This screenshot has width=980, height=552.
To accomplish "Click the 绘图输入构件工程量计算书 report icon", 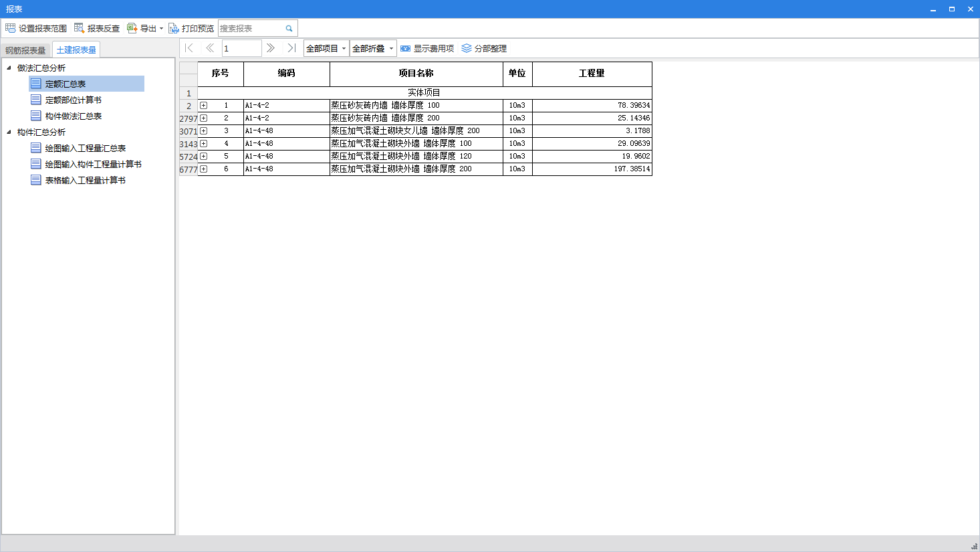I will point(36,164).
